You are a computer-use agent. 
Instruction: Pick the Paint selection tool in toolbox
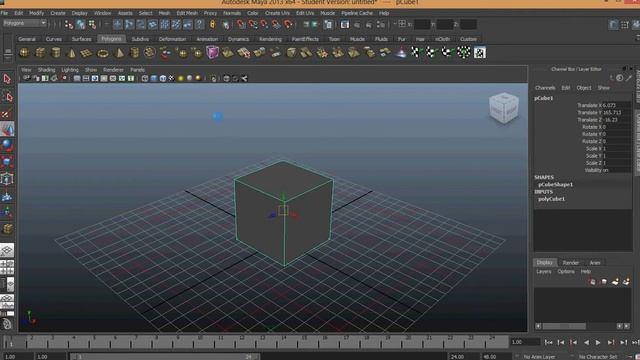click(7, 114)
